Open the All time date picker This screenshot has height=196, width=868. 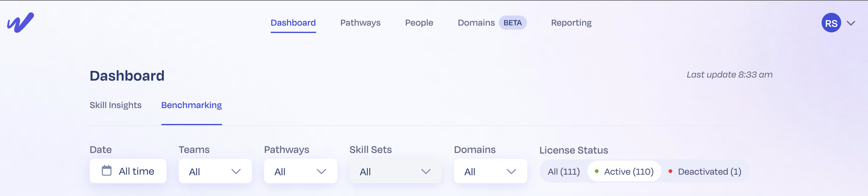[128, 171]
